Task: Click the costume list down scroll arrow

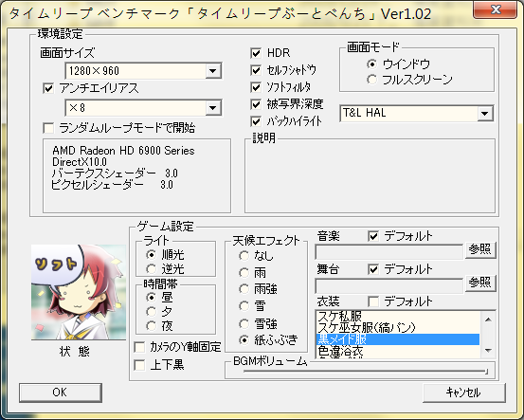Action: (x=488, y=351)
